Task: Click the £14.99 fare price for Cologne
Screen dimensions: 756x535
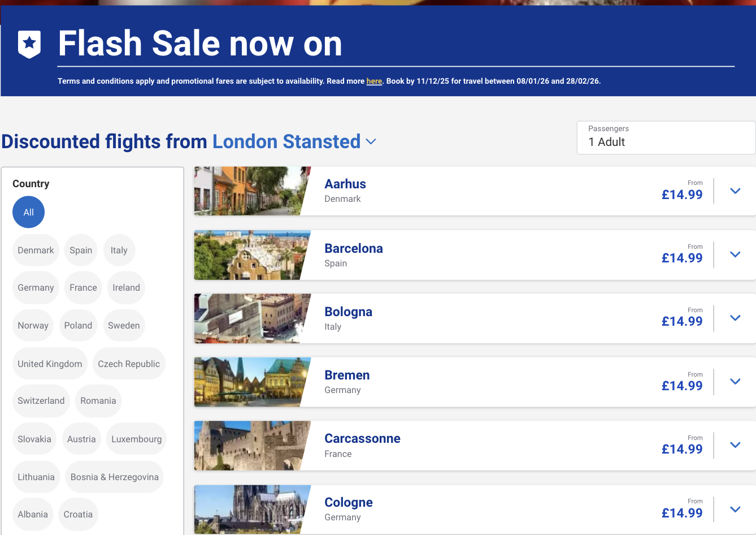Action: 682,512
